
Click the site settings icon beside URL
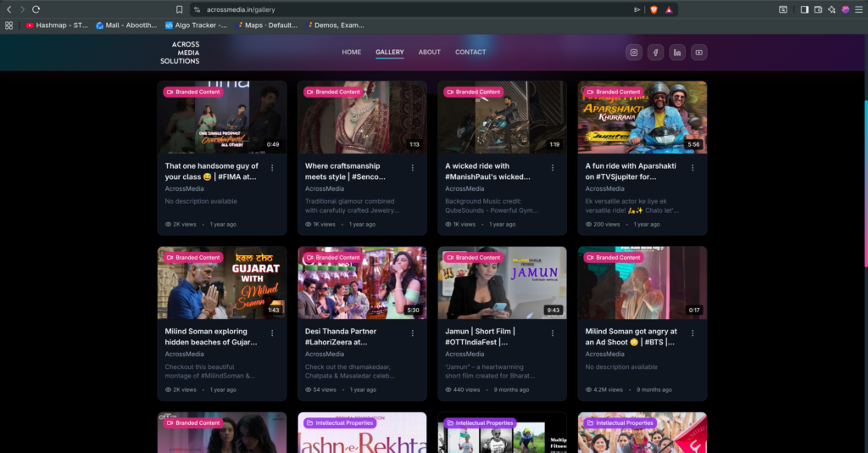click(x=197, y=9)
